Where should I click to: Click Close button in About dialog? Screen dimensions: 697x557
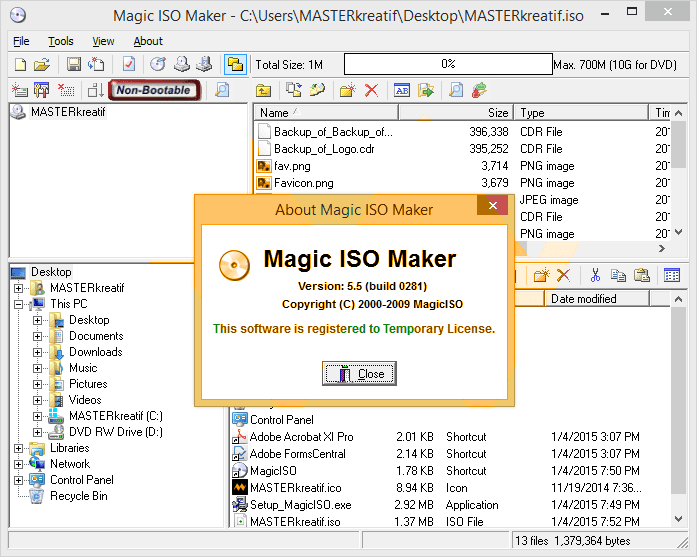coord(359,373)
